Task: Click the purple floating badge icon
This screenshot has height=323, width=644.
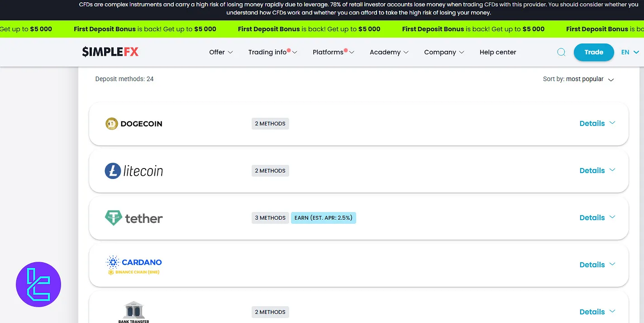Action: click(x=38, y=284)
